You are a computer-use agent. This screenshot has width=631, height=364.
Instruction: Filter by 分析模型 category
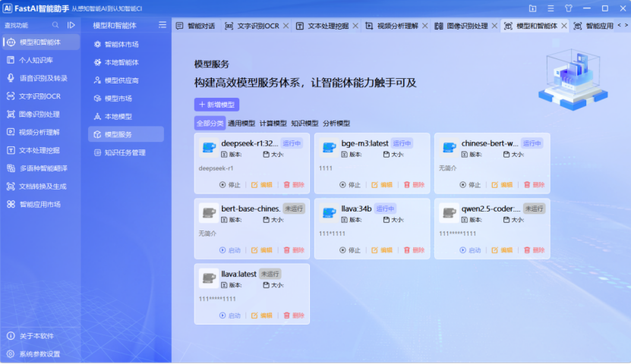[336, 124]
